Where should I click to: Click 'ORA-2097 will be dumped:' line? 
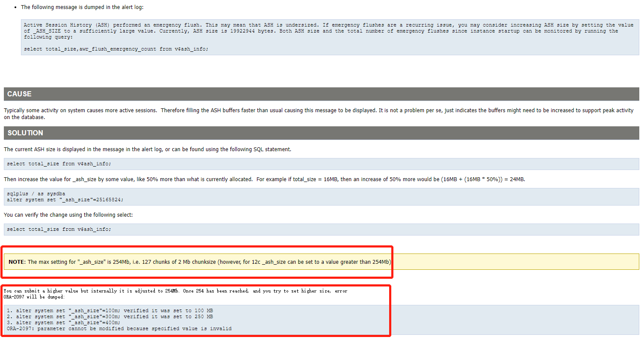(34, 297)
